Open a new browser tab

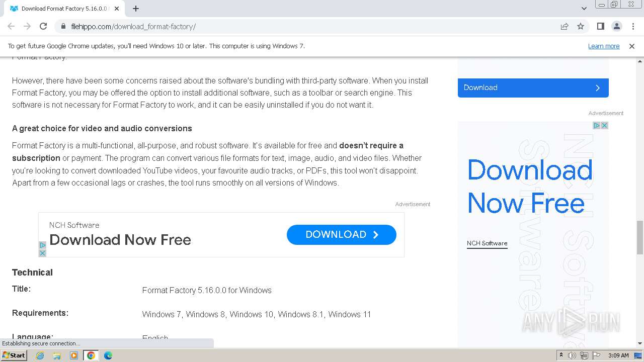[x=136, y=9]
